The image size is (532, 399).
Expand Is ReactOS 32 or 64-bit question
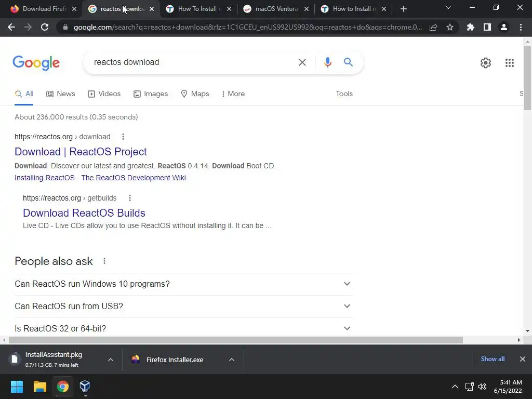coord(184,328)
